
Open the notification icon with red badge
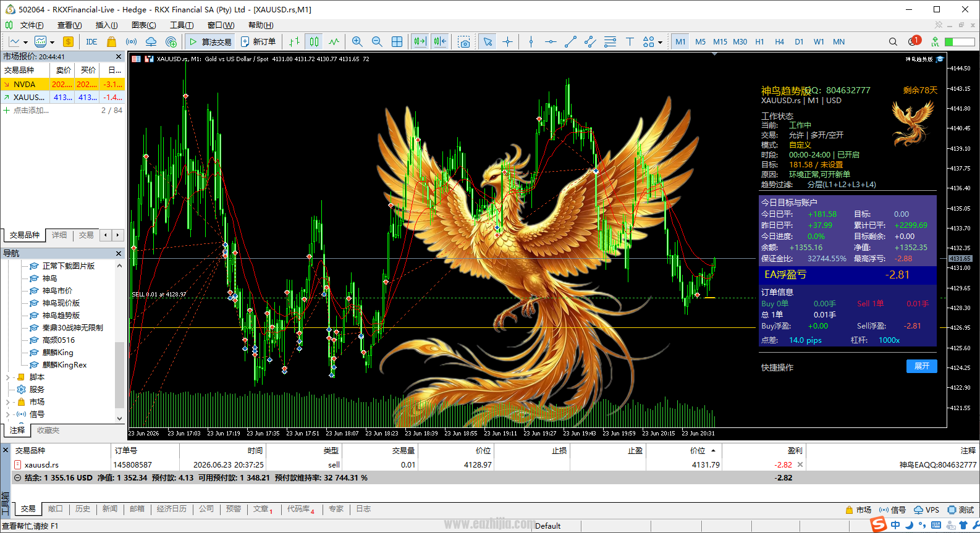click(x=914, y=41)
